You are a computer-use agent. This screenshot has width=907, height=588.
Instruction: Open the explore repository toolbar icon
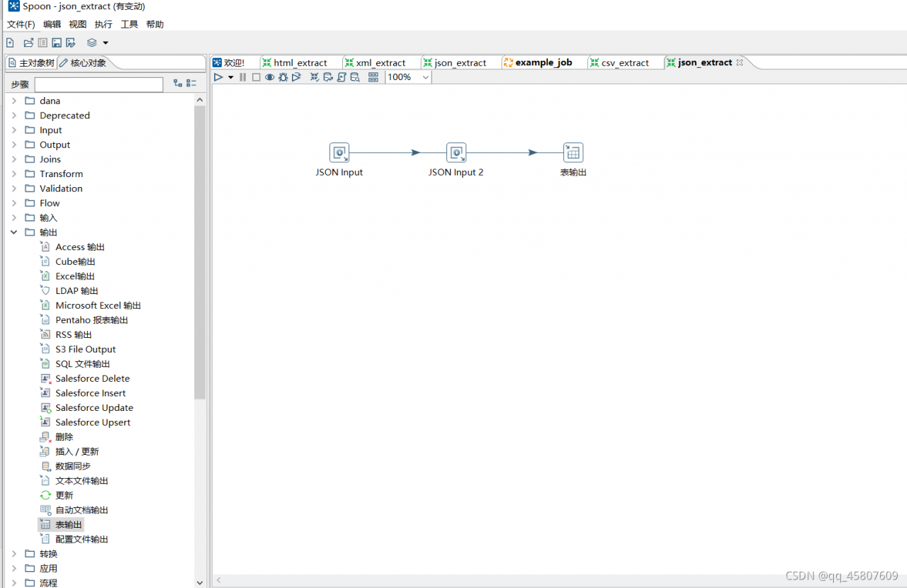pyautogui.click(x=43, y=43)
